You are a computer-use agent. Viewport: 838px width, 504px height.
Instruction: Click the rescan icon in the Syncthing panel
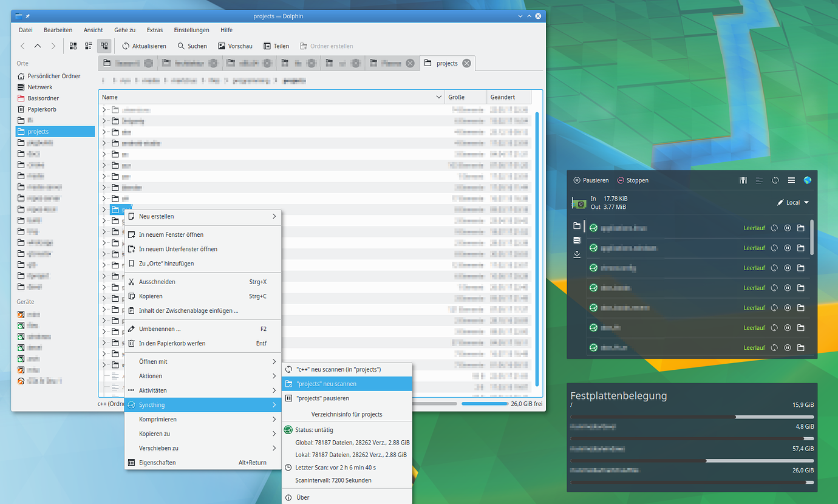tap(775, 180)
